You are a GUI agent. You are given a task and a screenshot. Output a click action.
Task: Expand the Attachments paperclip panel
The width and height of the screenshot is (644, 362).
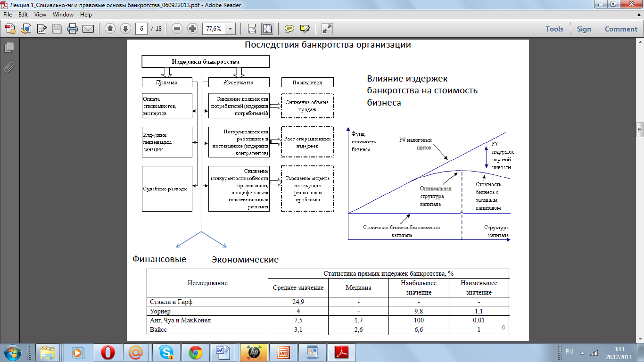[9, 67]
